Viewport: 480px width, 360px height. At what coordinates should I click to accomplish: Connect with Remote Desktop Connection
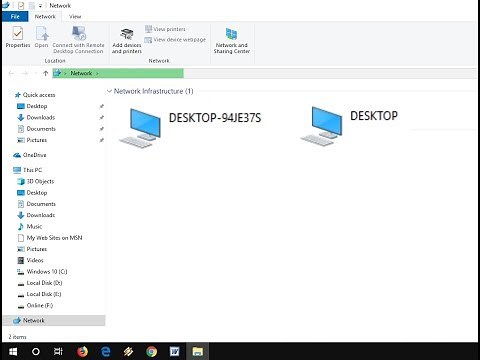pyautogui.click(x=78, y=40)
